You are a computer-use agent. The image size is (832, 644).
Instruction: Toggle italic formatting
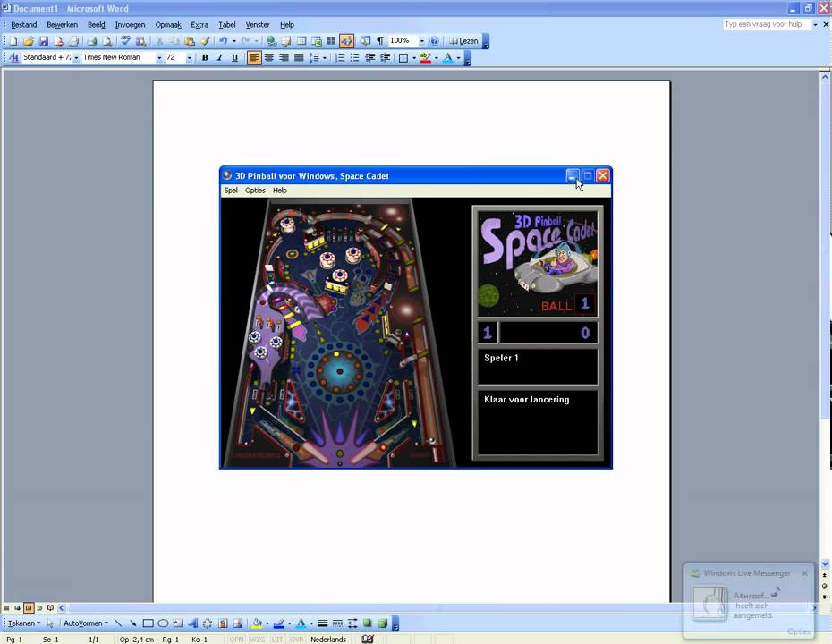coord(220,57)
